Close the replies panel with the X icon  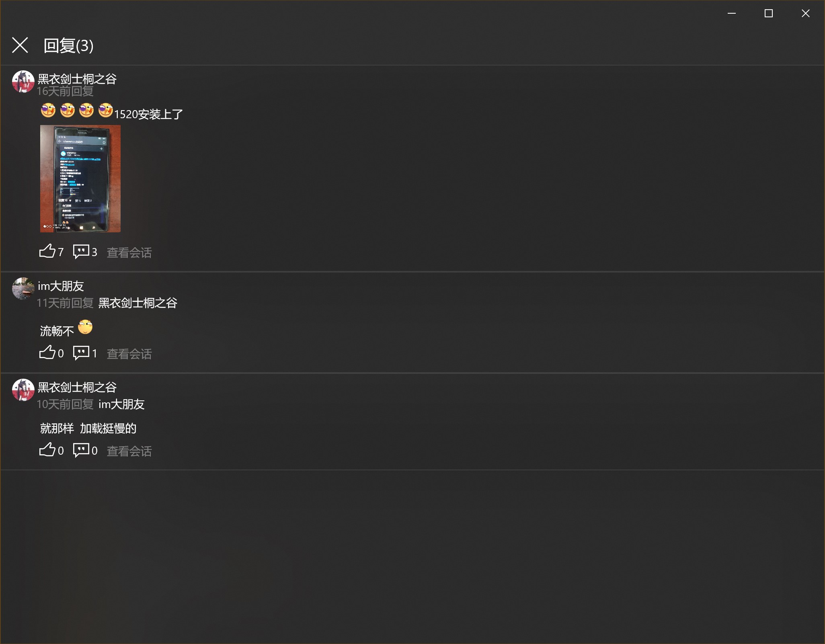20,45
